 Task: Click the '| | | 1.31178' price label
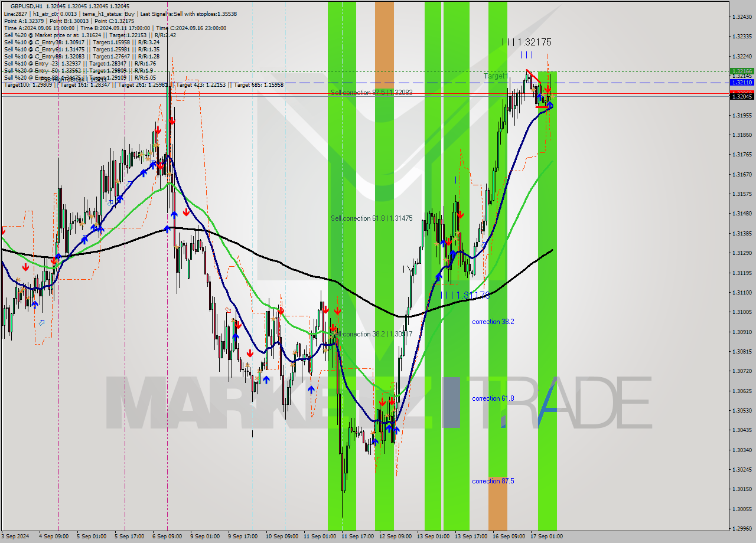coord(465,295)
